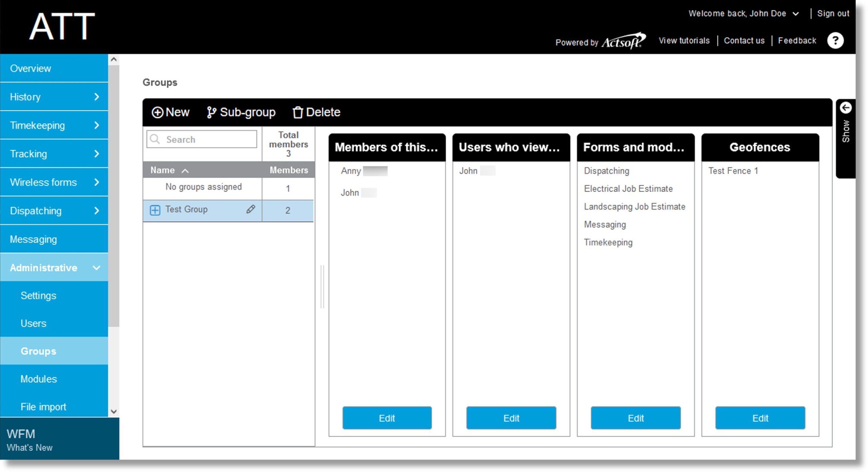Click the Members column header

click(x=289, y=170)
